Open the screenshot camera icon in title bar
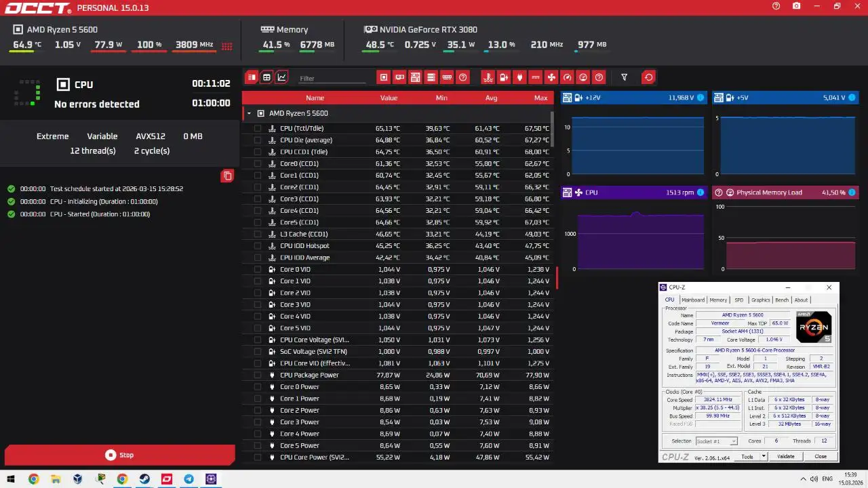Image resolution: width=868 pixels, height=488 pixels. click(x=796, y=6)
